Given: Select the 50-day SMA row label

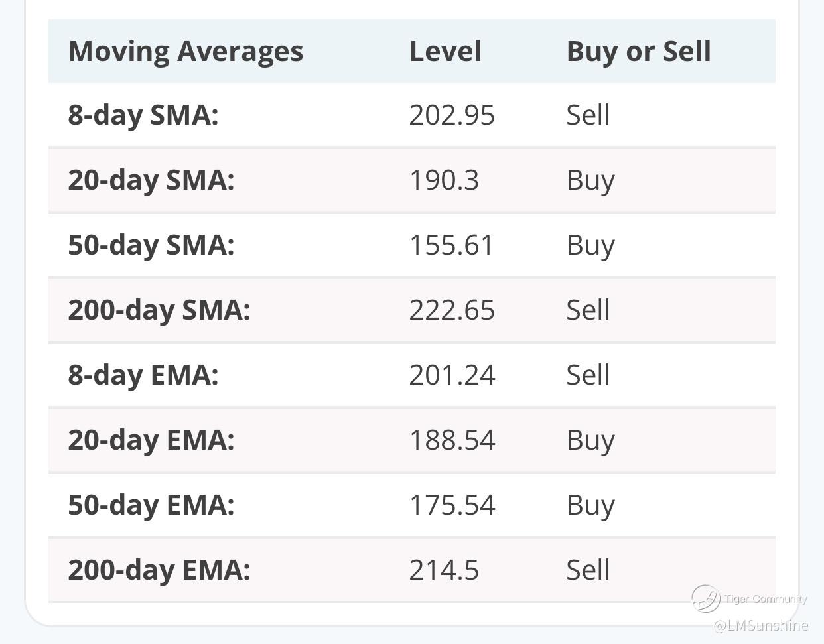Looking at the screenshot, I should point(151,245).
